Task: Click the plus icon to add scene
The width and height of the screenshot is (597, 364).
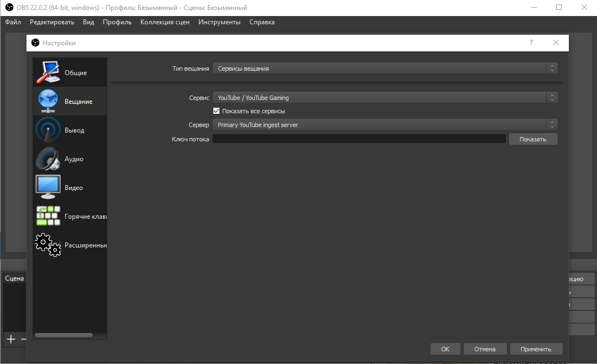Action: (11, 339)
